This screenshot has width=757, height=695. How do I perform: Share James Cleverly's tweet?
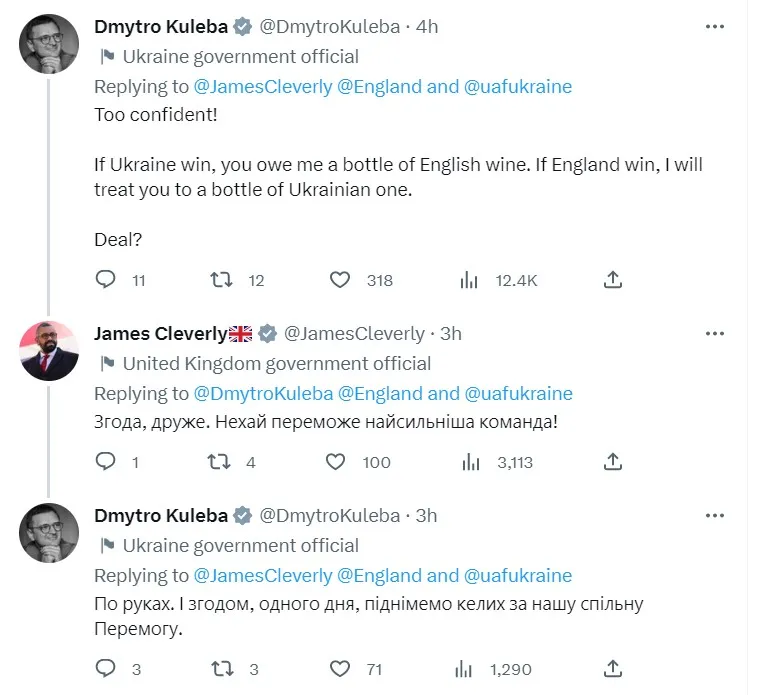615,462
